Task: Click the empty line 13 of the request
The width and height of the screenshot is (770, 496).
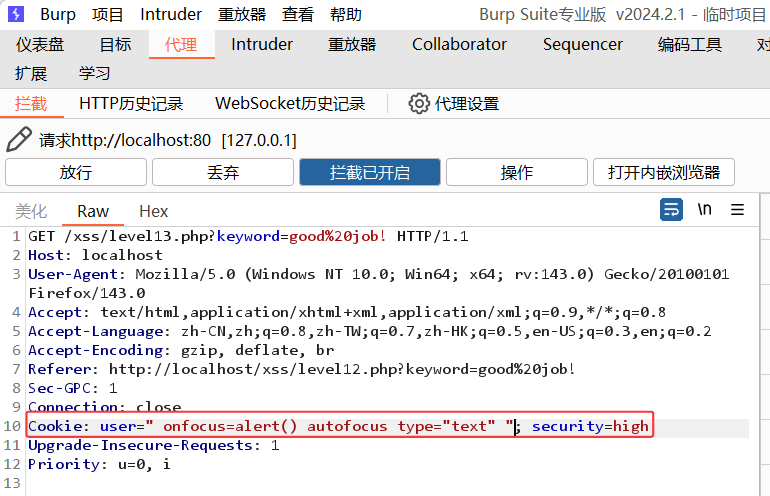Action: point(388,483)
